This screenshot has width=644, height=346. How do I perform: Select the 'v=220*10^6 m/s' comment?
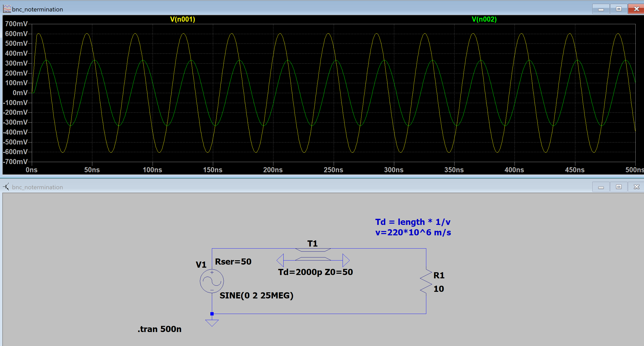(x=413, y=232)
